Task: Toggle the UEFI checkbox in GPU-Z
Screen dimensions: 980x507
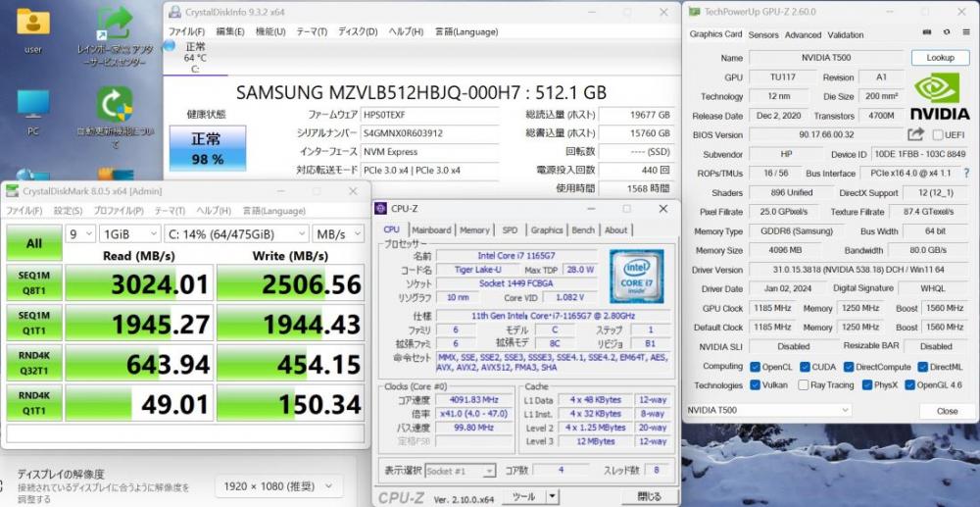Action: click(938, 134)
